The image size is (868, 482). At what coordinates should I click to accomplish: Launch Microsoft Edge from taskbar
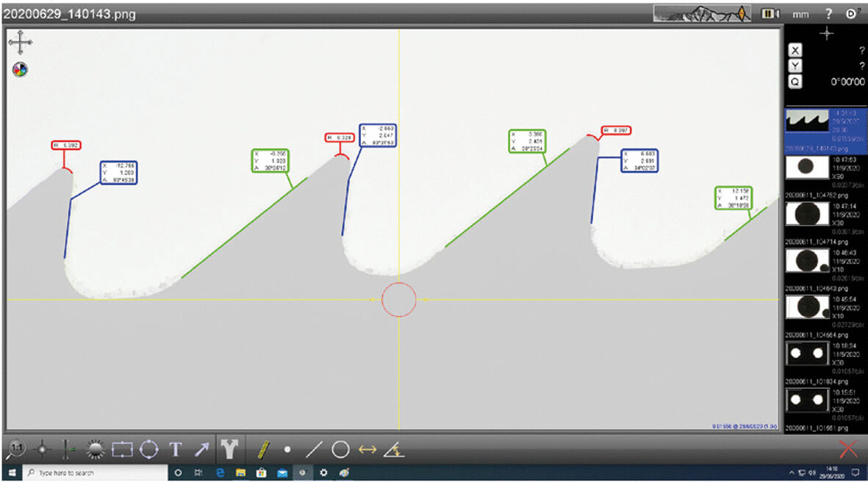(220, 472)
